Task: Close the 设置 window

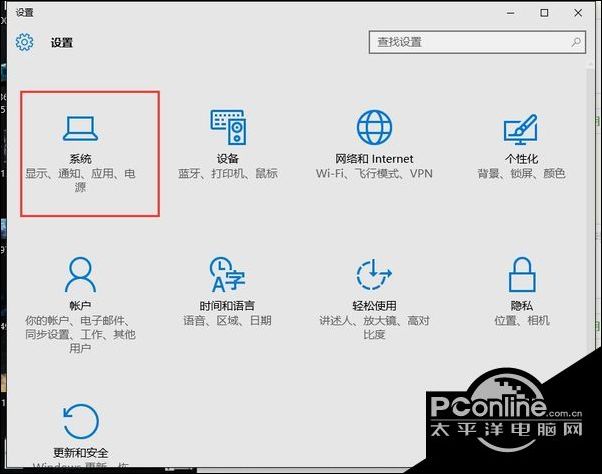Action: tap(578, 13)
